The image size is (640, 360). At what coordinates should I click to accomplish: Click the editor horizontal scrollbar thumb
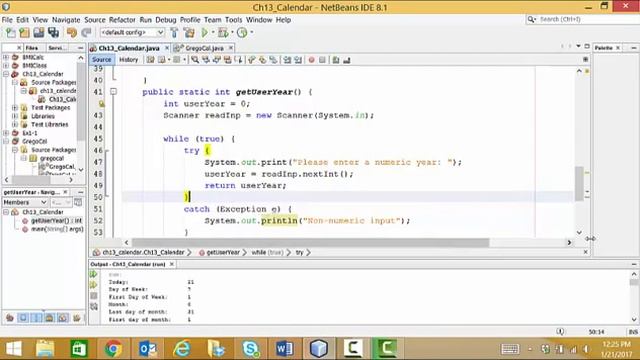[x=311, y=242]
